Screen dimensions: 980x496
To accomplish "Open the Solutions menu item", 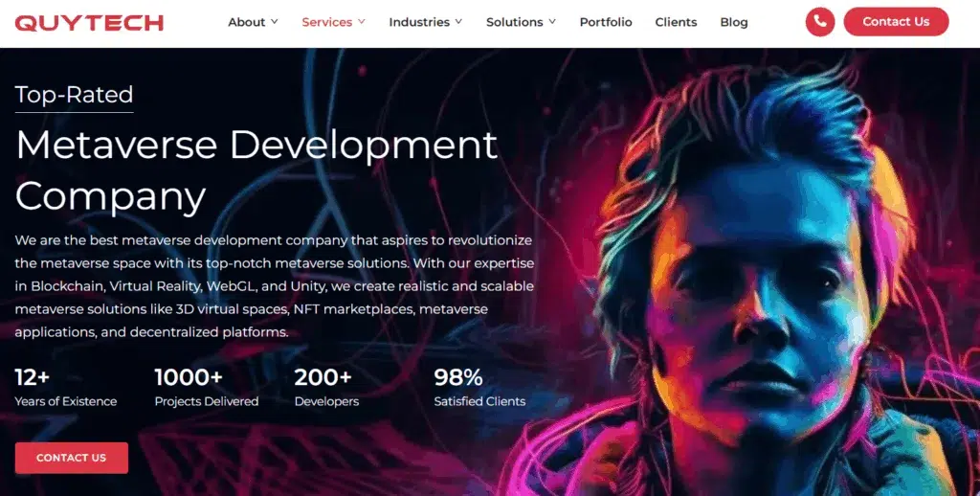I will coord(514,22).
